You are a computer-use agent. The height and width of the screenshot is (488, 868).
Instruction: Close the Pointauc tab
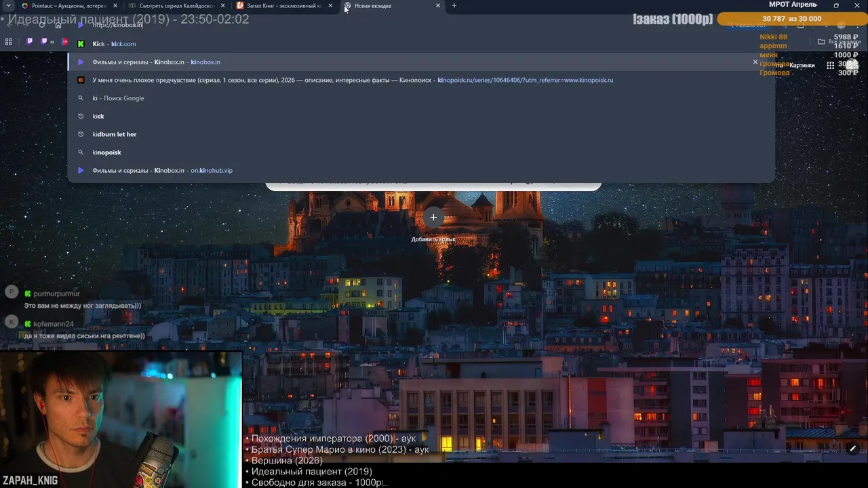tap(115, 5)
